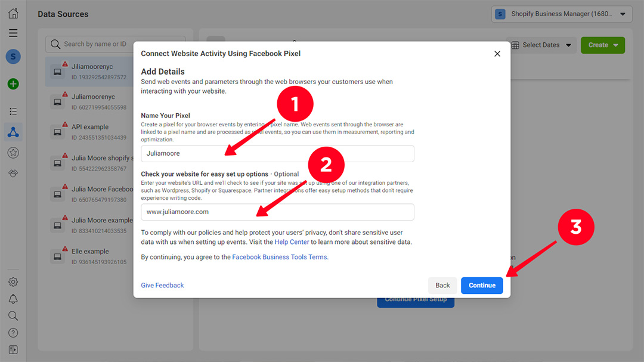
Task: Click the Add Details heading
Action: click(x=163, y=72)
